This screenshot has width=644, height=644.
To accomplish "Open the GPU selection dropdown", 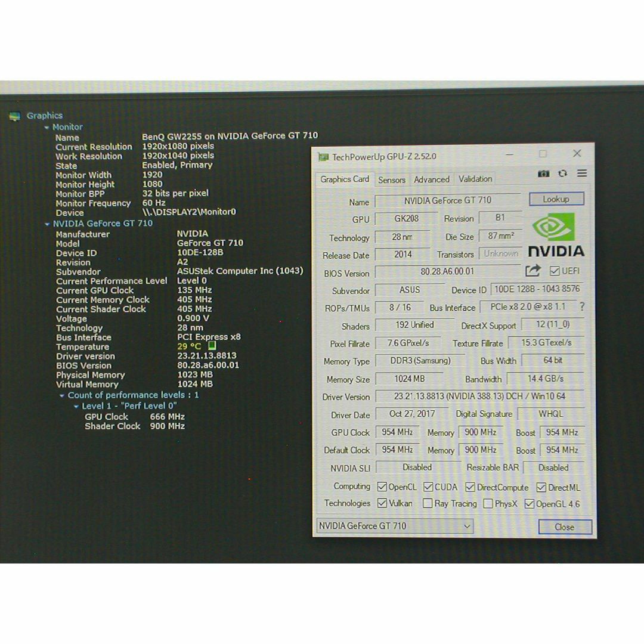I will pos(395,526).
